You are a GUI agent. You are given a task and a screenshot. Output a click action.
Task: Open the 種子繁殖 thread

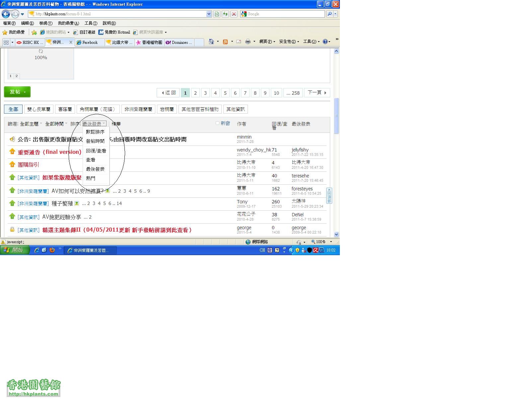click(x=62, y=203)
